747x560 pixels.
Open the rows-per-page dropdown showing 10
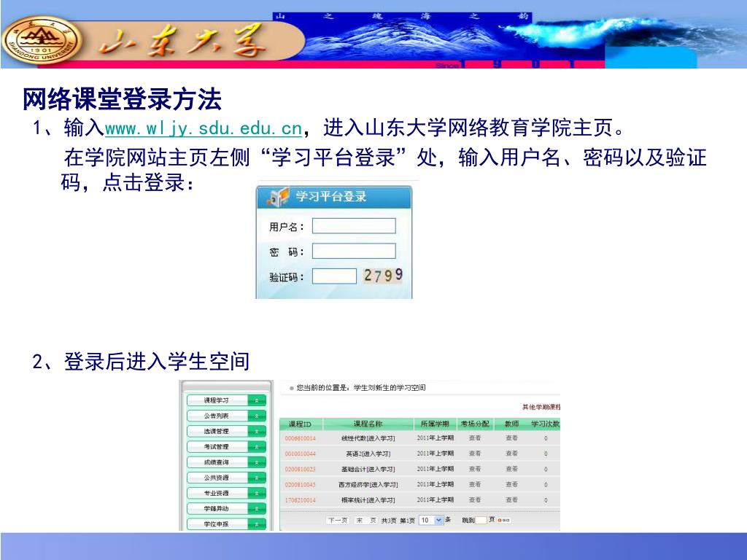tap(431, 520)
